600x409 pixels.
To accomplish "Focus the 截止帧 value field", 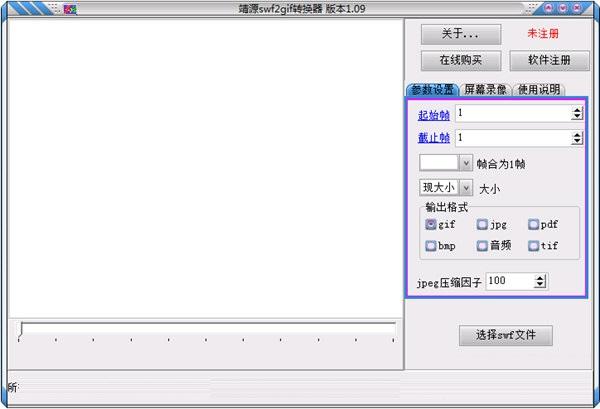I will click(x=514, y=138).
